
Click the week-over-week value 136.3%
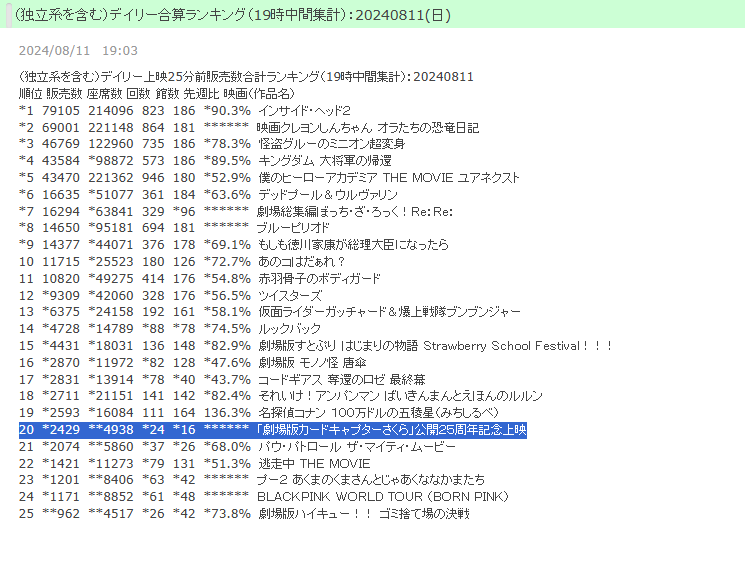click(x=227, y=413)
